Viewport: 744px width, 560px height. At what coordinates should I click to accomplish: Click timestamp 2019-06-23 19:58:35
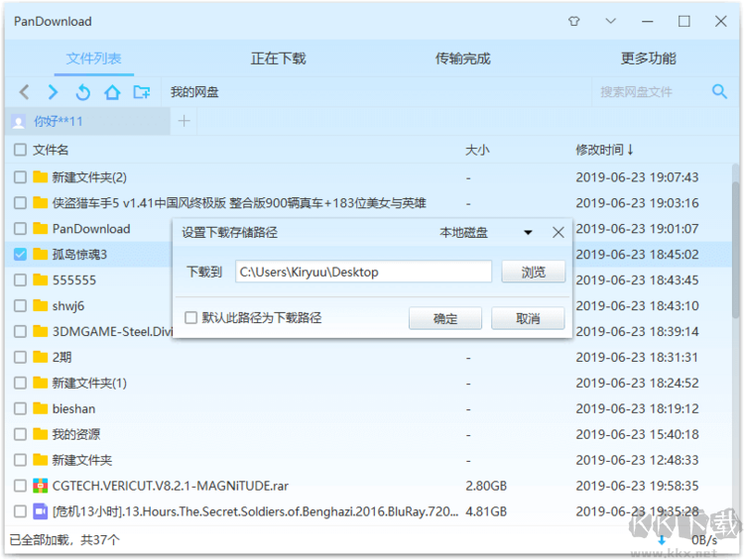tap(637, 486)
